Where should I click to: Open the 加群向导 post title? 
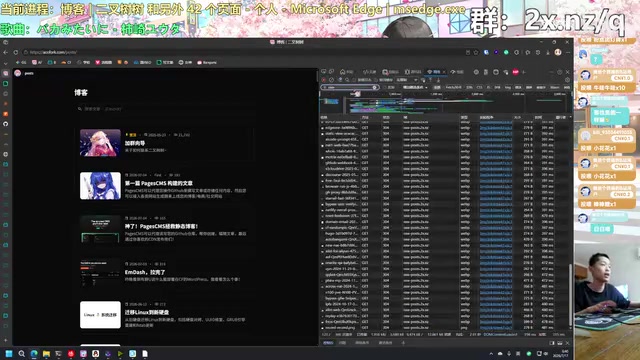tap(135, 143)
